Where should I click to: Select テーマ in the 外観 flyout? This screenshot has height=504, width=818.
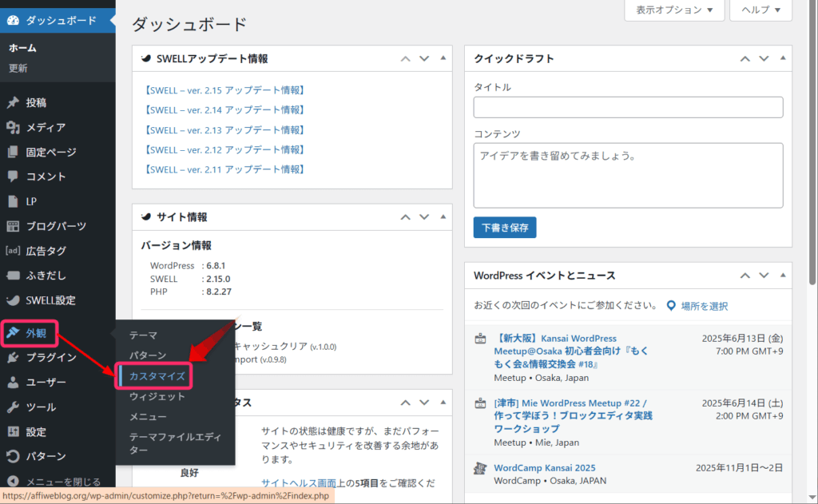pos(144,335)
